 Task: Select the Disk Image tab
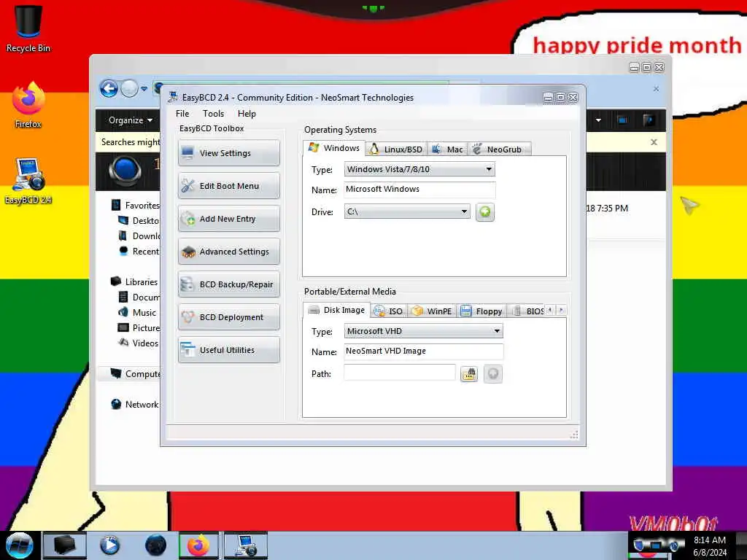tap(337, 310)
